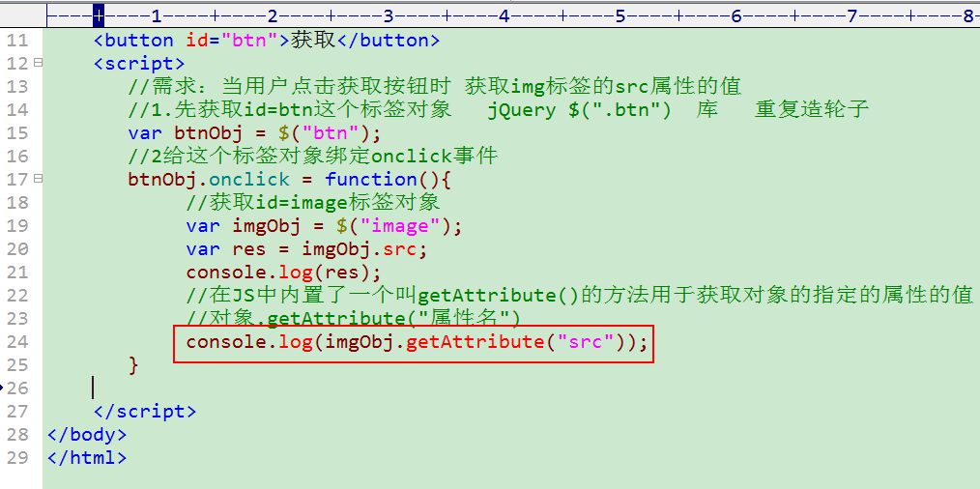This screenshot has height=489, width=980.
Task: Click the 'var btnObj = $("btn");' line
Action: (x=254, y=133)
